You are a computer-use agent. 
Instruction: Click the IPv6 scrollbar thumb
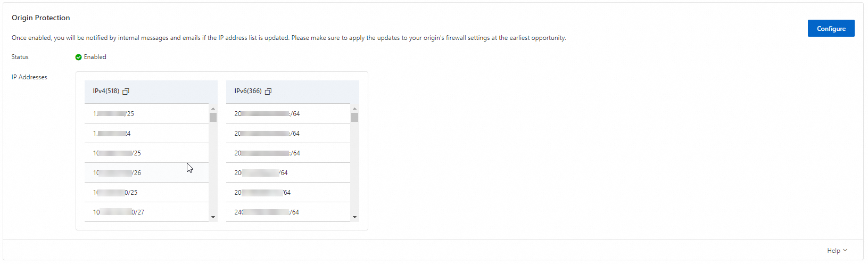[354, 117]
